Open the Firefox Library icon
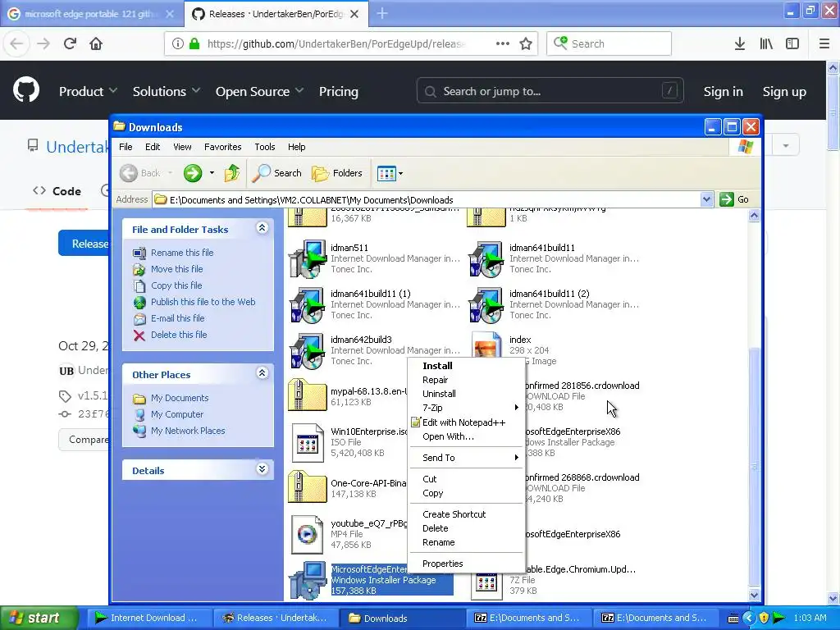This screenshot has height=630, width=840. (766, 43)
